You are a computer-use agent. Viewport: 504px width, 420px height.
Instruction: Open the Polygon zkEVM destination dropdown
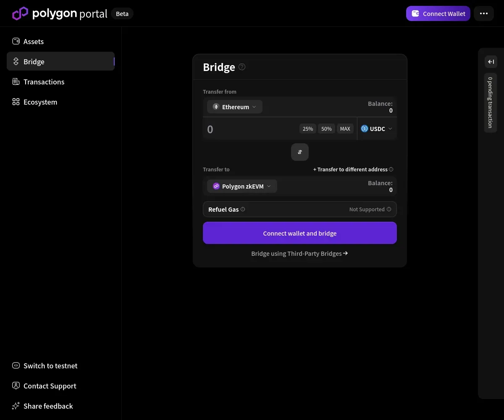(x=242, y=186)
